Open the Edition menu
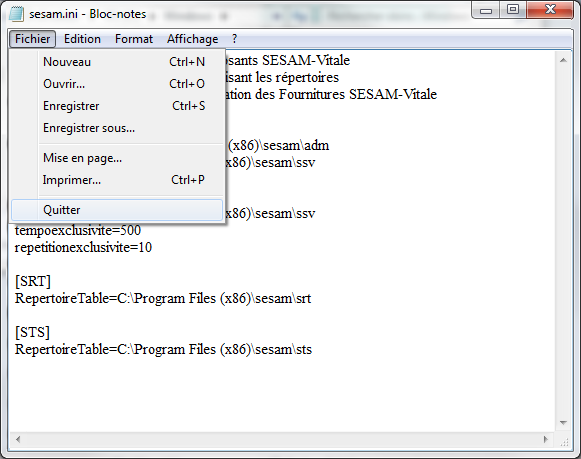This screenshot has width=581, height=459. [82, 39]
